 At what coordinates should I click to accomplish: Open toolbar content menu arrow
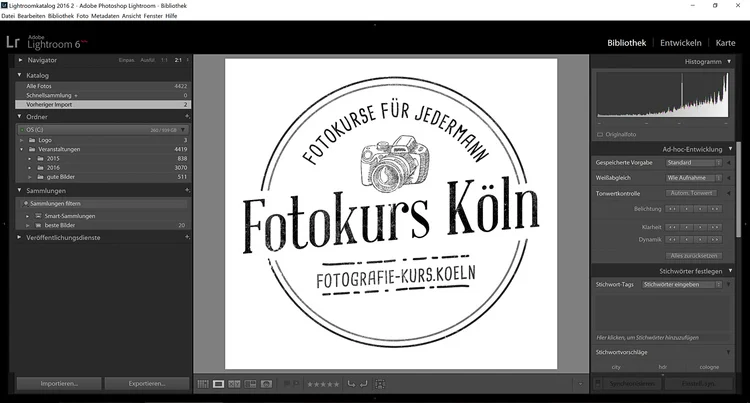point(581,383)
